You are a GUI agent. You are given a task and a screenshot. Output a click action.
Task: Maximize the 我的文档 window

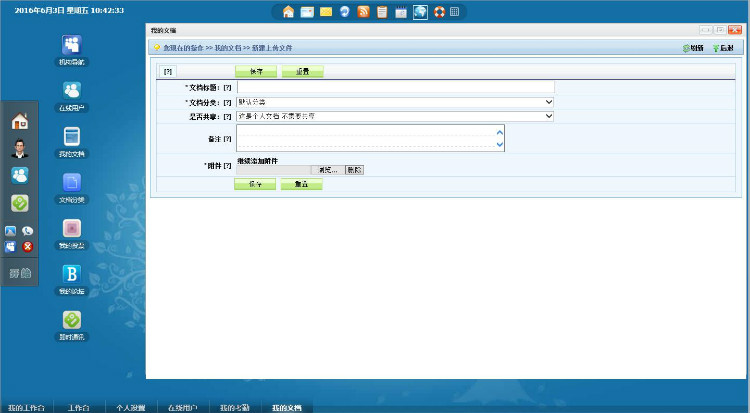click(720, 30)
